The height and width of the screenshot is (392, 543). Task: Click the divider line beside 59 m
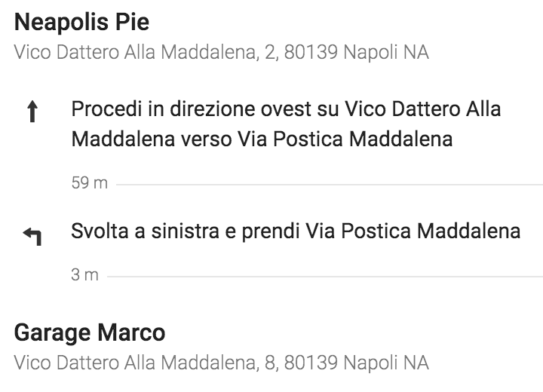[330, 185]
